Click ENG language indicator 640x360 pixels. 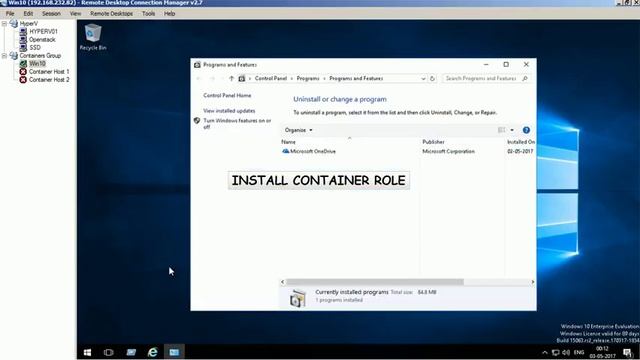[579, 352]
